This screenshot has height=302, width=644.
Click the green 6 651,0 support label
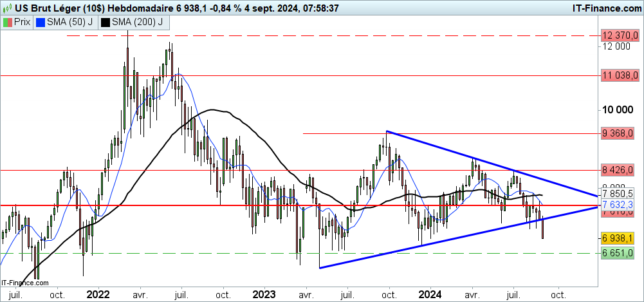[x=620, y=253]
